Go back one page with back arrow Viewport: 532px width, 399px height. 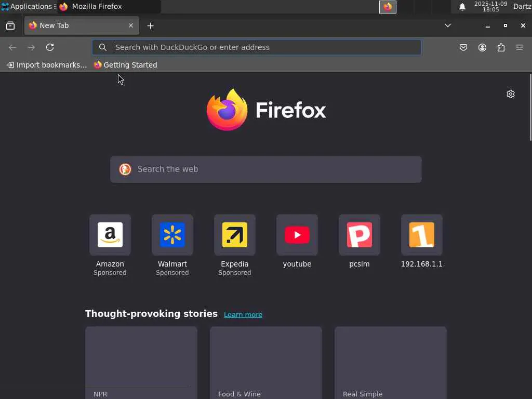(x=12, y=47)
